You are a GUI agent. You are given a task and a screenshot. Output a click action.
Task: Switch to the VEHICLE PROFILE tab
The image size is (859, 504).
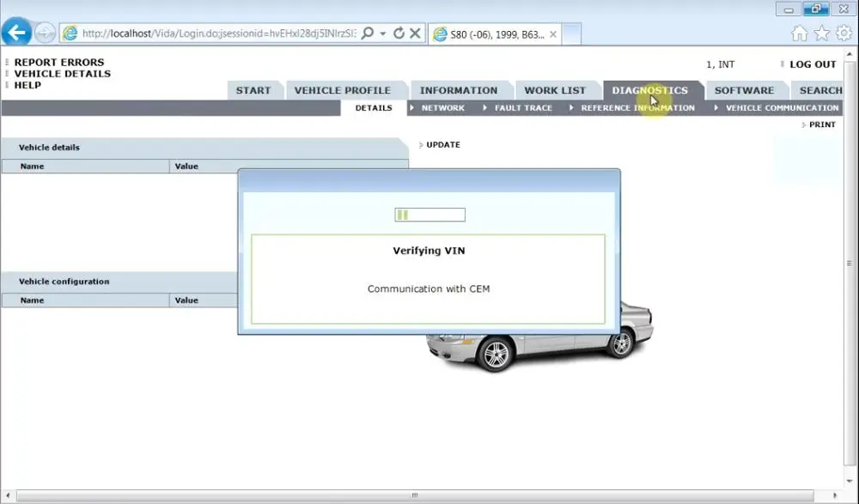(343, 90)
